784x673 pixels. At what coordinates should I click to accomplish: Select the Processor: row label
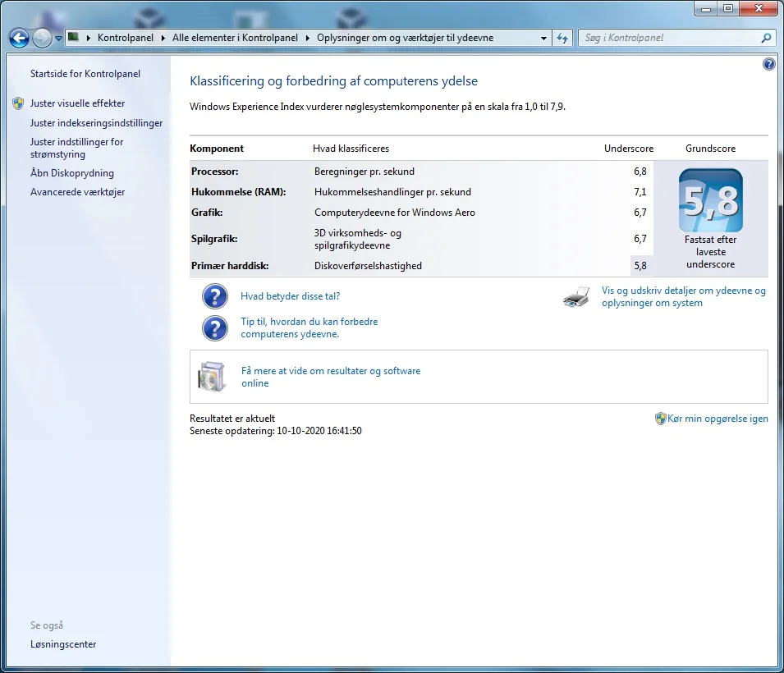pos(214,172)
